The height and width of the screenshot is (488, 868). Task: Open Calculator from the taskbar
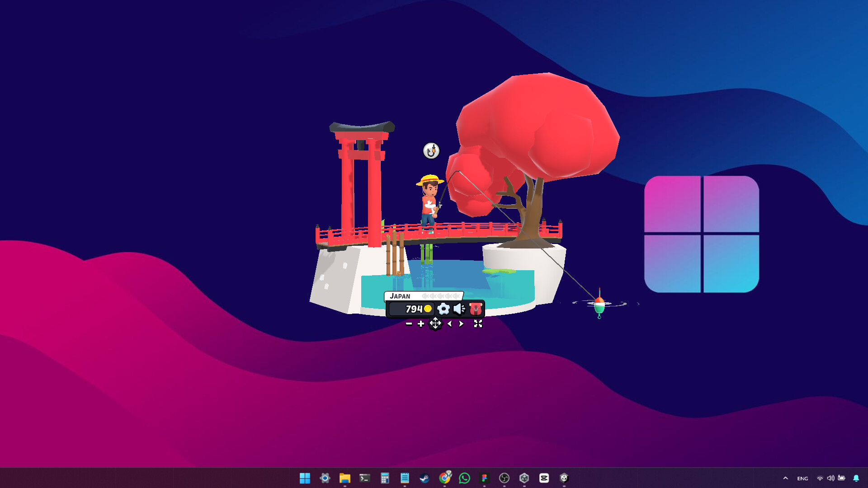click(x=385, y=478)
